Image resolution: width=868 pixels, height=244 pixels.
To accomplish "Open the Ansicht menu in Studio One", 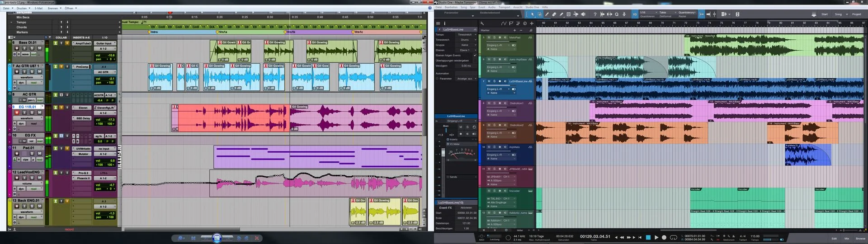I will pos(518,7).
